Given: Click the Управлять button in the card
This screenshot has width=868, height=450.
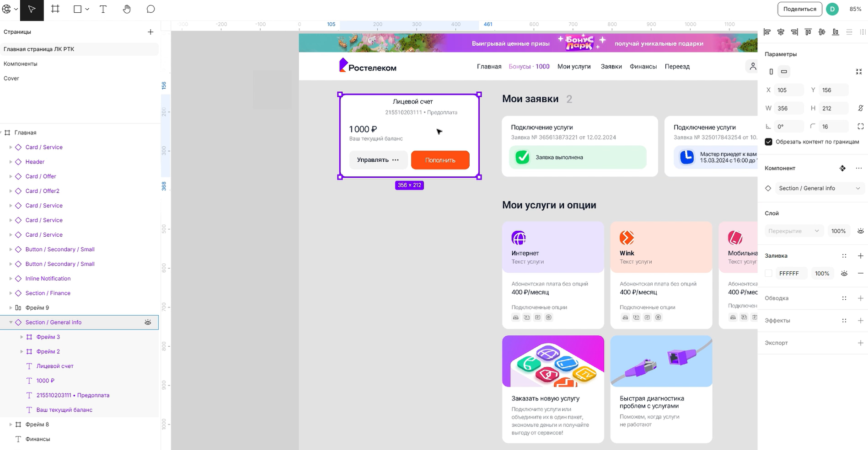Looking at the screenshot, I should point(378,160).
